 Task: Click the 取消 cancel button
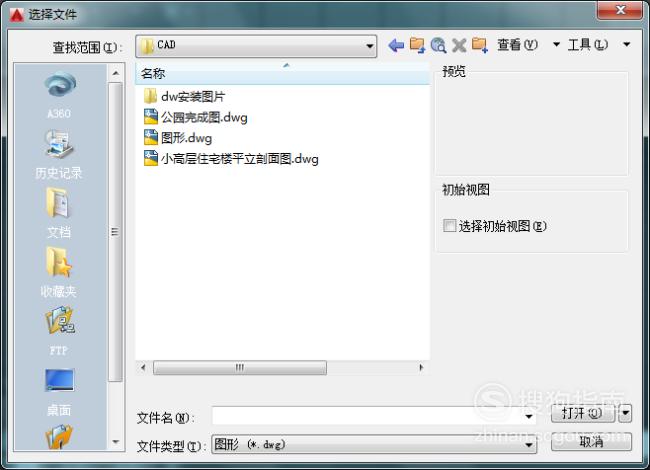[x=591, y=442]
